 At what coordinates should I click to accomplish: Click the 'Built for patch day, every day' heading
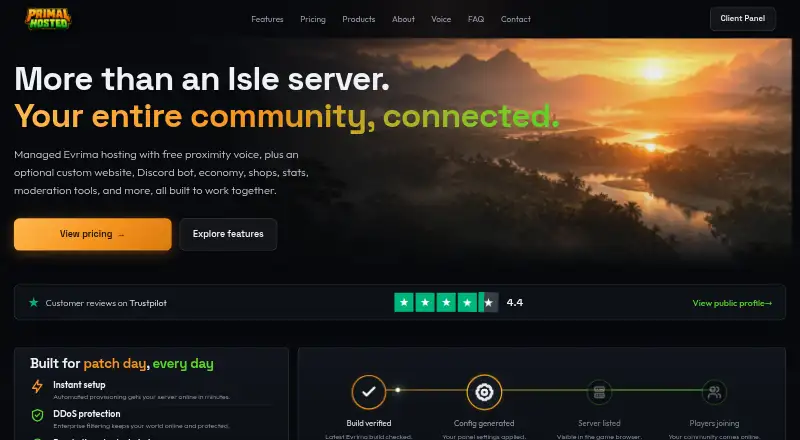click(x=122, y=363)
